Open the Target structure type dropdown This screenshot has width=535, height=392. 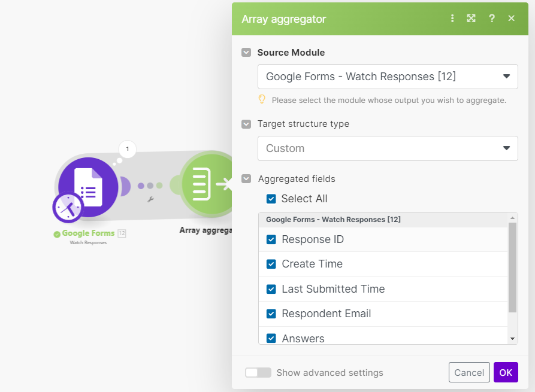[x=388, y=148]
